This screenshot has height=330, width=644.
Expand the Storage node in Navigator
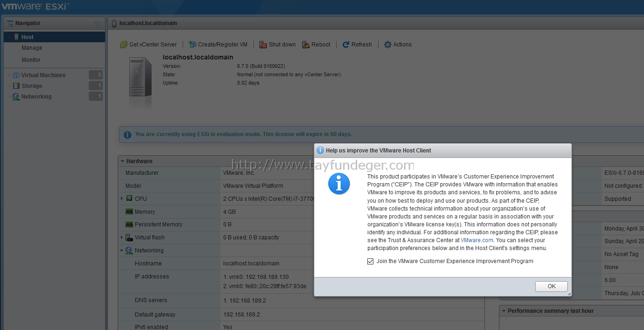click(x=9, y=86)
